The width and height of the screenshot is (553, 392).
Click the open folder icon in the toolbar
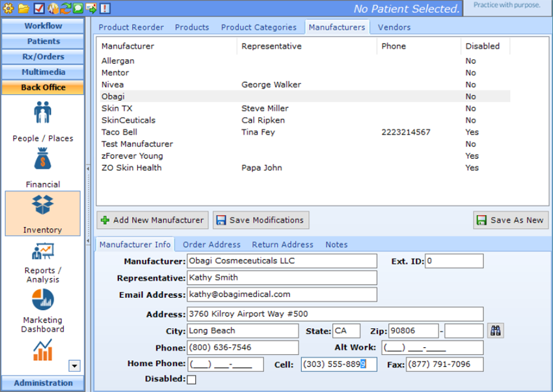click(24, 8)
